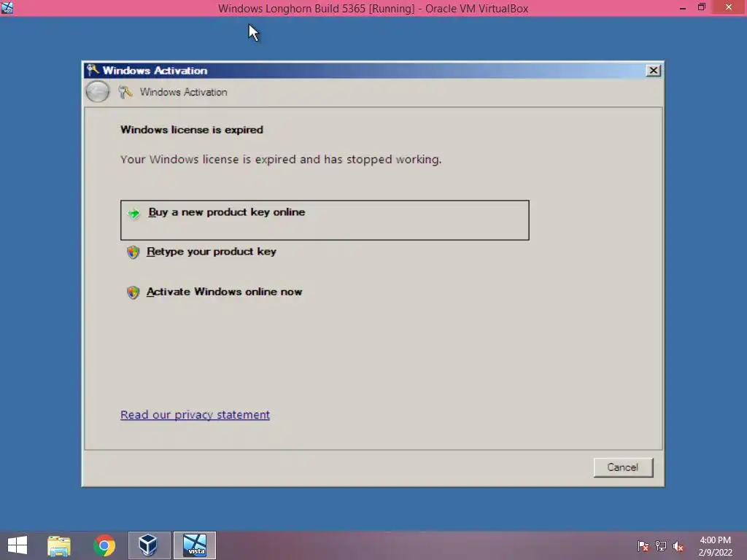The width and height of the screenshot is (747, 560).
Task: Choose Buy a new product key online
Action: (325, 220)
